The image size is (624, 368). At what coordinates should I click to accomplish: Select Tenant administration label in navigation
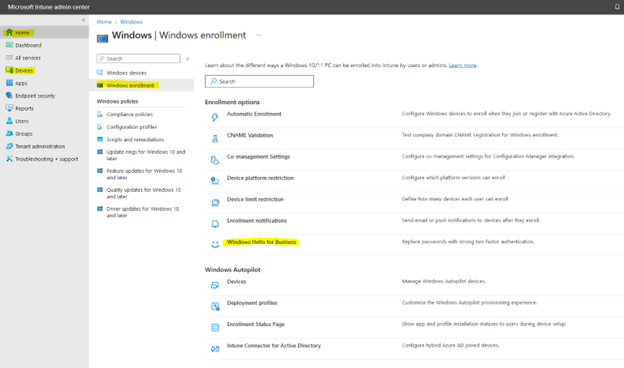pyautogui.click(x=40, y=146)
